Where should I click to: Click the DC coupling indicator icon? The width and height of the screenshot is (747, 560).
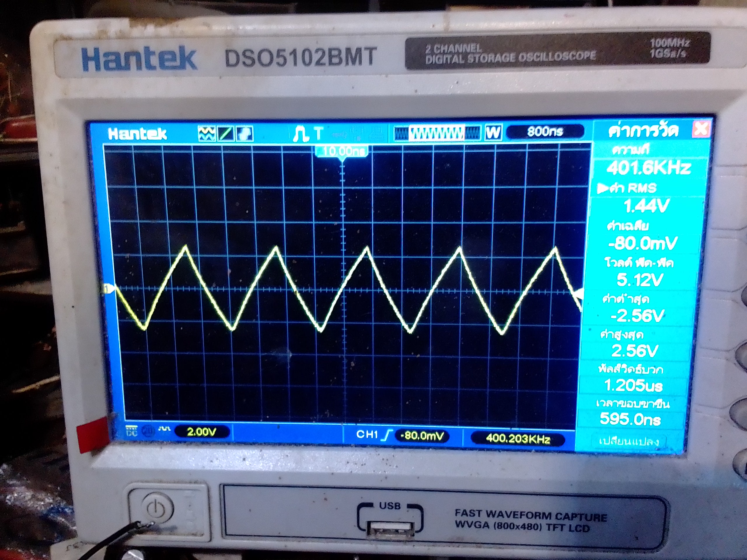pos(131,430)
